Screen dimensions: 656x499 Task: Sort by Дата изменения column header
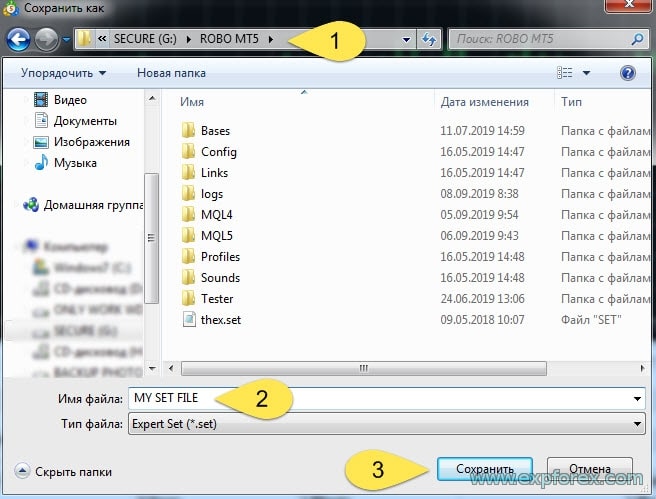point(485,102)
